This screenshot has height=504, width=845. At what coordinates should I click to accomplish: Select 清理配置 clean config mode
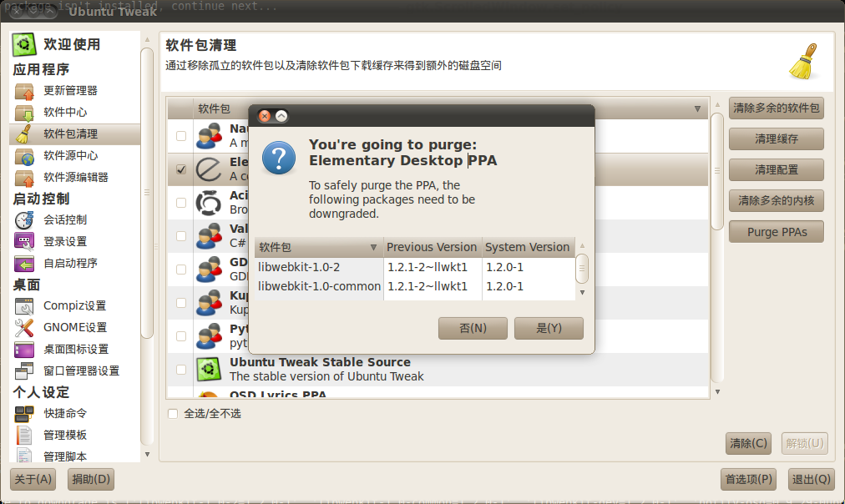(x=776, y=169)
